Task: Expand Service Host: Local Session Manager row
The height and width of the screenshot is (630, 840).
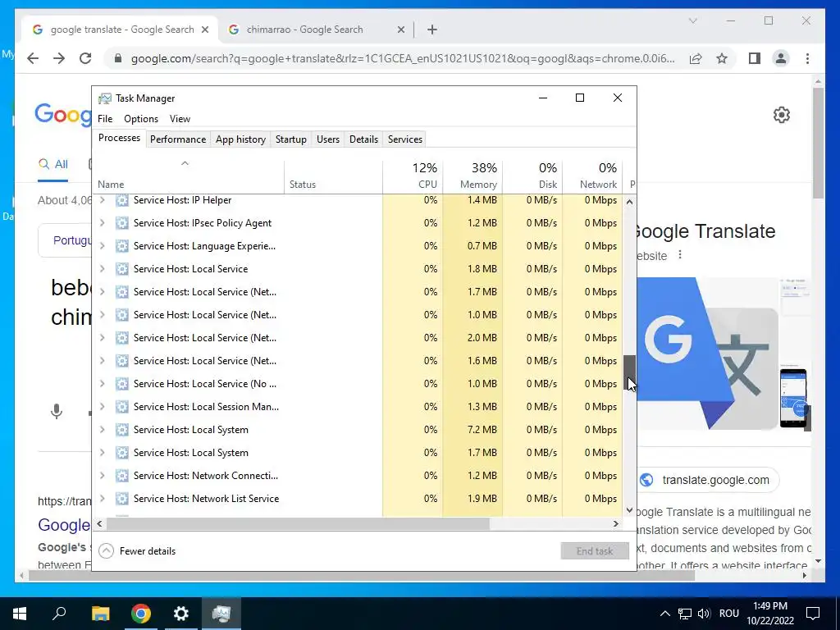Action: tap(103, 407)
